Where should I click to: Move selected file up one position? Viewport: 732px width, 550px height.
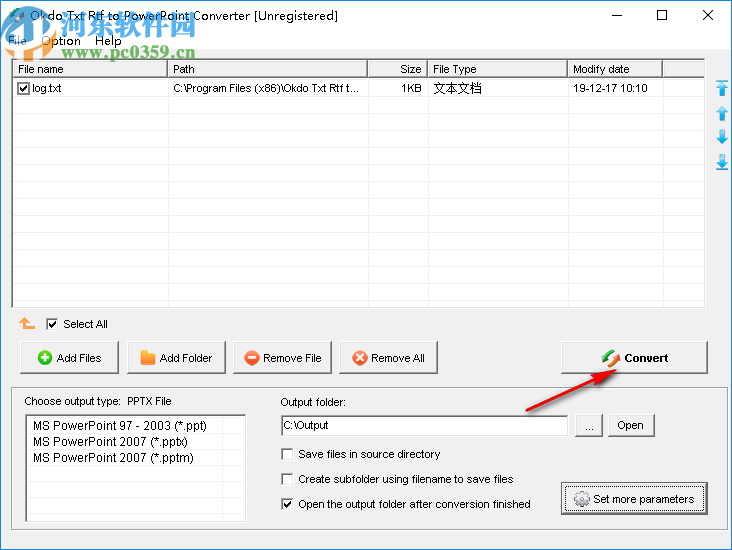click(x=722, y=113)
